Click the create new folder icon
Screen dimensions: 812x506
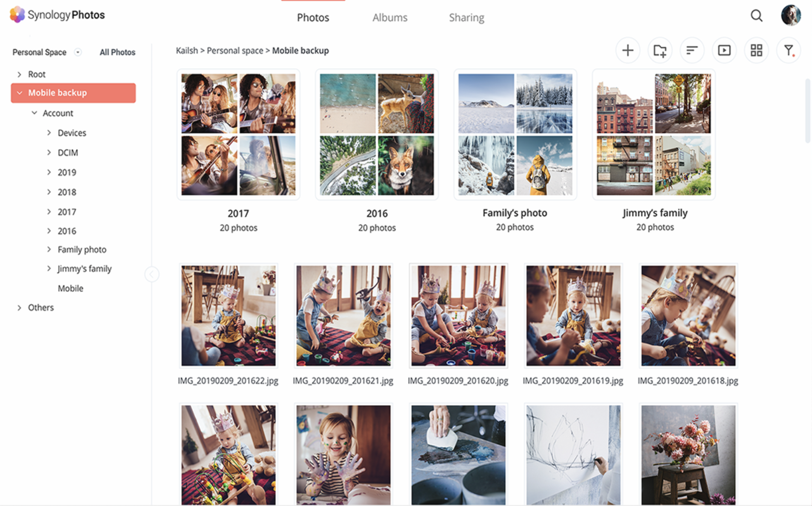pos(660,50)
